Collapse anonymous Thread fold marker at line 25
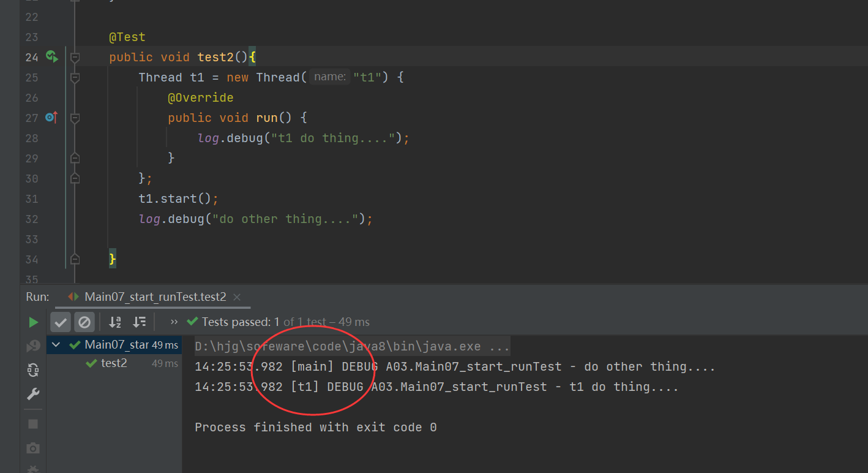This screenshot has height=473, width=868. tap(75, 78)
